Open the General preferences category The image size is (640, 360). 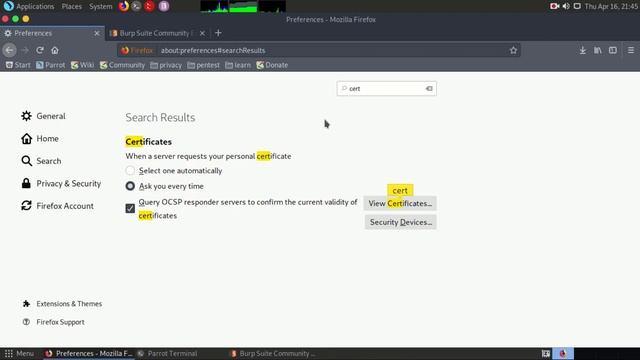(x=43, y=116)
